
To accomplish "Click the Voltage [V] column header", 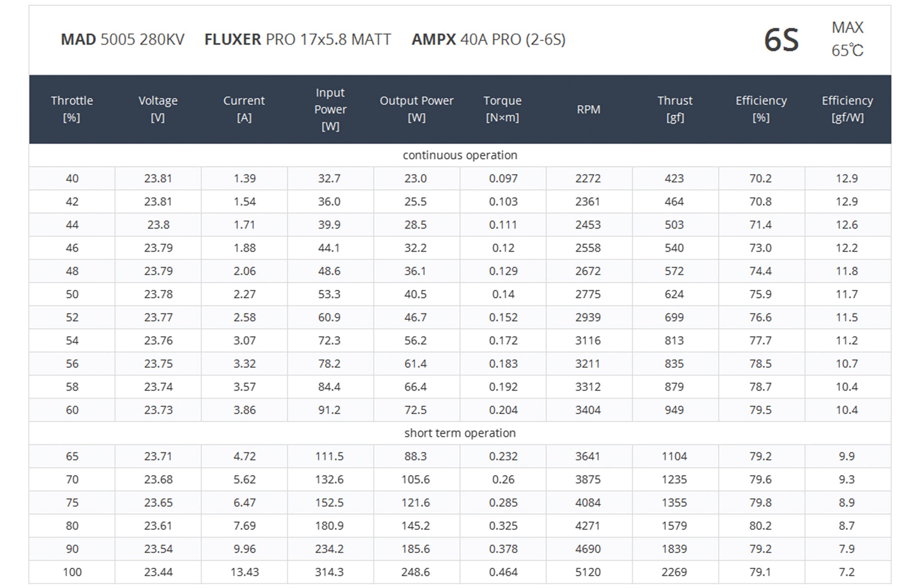I will pos(158,109).
